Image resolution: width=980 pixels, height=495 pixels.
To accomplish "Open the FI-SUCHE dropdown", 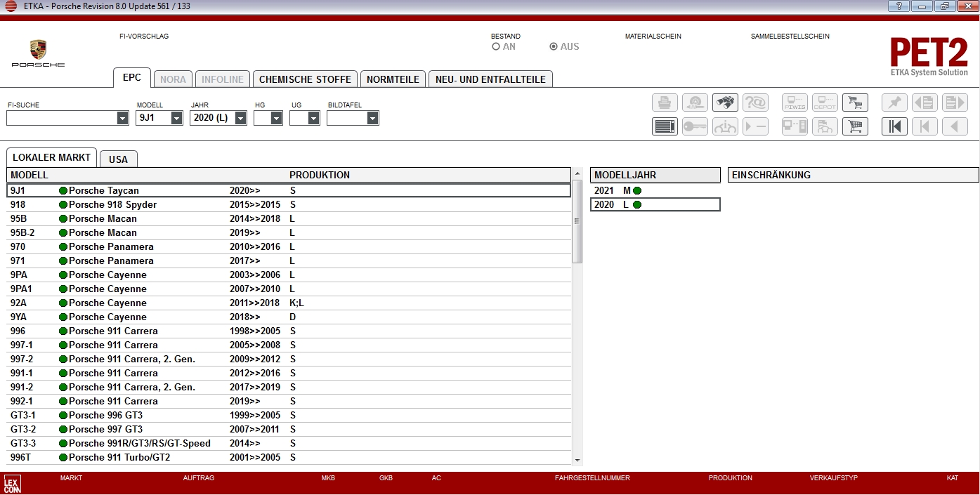I will tap(123, 119).
